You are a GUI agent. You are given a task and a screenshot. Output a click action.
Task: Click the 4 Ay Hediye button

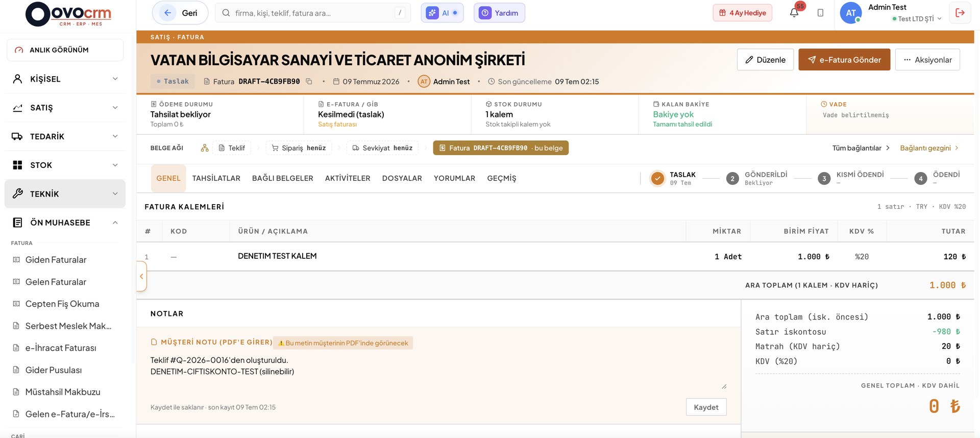tap(743, 13)
